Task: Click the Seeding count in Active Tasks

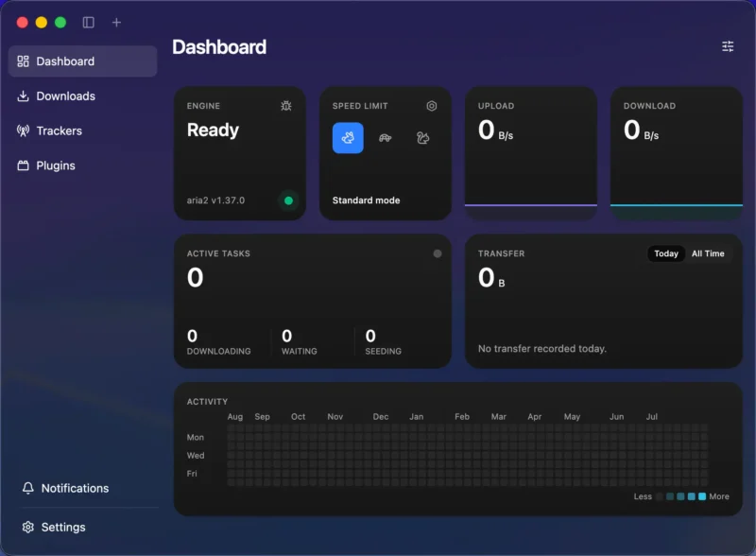Action: (x=370, y=336)
